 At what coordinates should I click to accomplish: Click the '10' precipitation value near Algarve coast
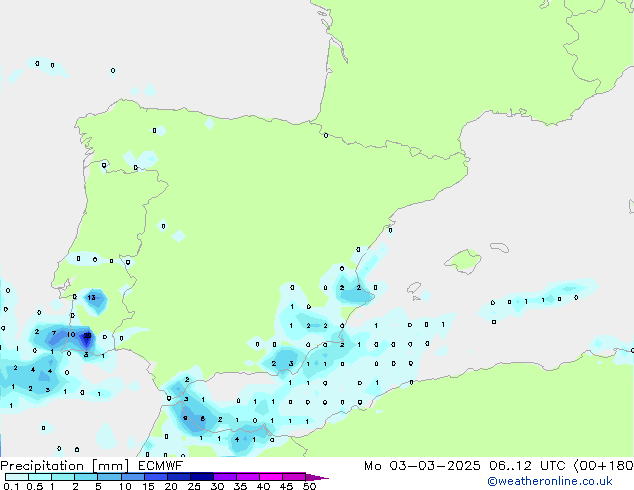[x=71, y=334]
